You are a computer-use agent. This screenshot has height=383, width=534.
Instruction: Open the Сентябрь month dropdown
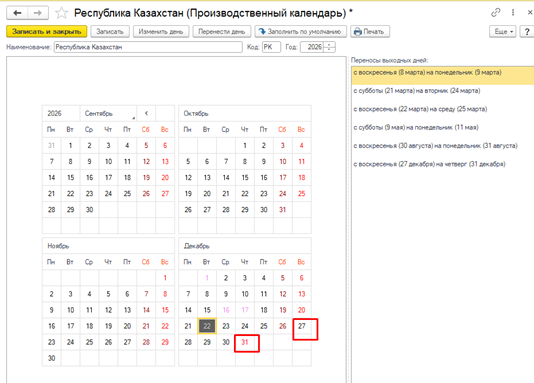pyautogui.click(x=108, y=113)
